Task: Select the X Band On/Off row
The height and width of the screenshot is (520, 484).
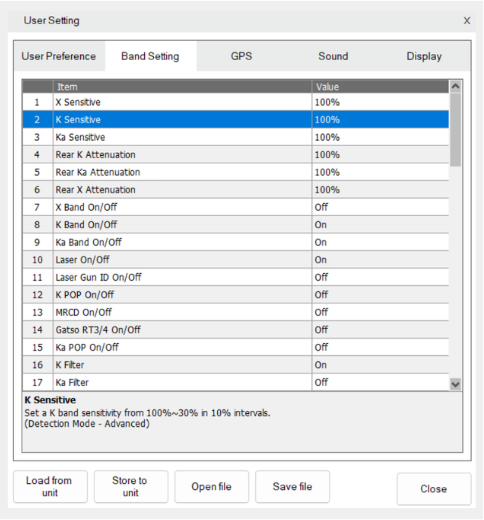Action: (x=236, y=207)
